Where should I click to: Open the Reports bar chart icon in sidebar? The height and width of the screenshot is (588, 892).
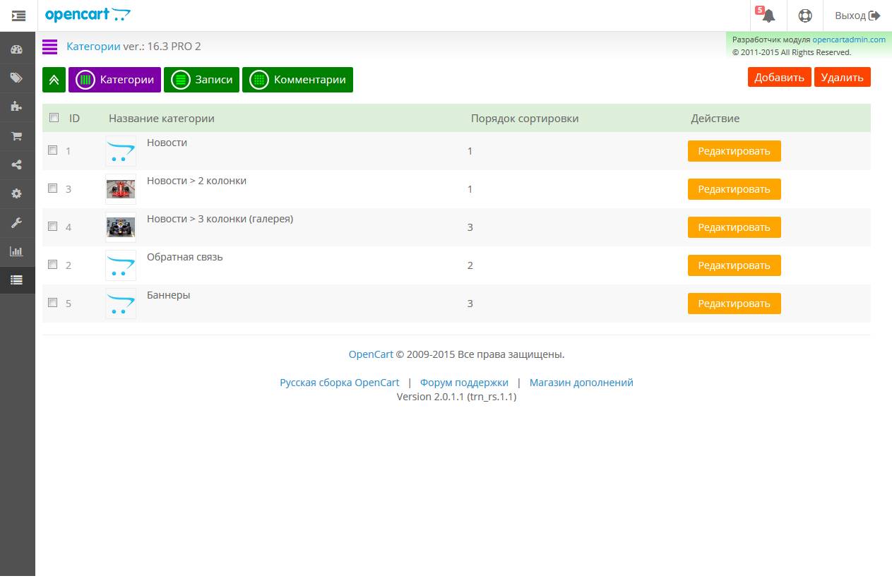(x=17, y=251)
